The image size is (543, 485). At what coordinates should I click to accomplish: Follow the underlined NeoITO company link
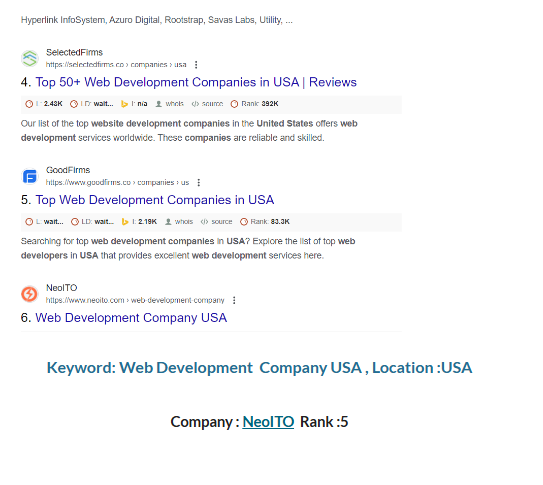click(x=268, y=422)
